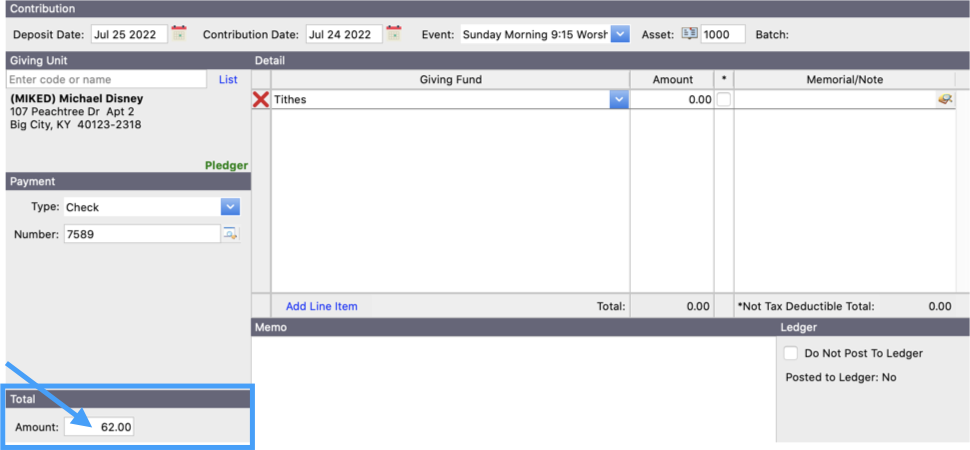Delete the Tithes line with red X
970x450 pixels.
pos(261,100)
